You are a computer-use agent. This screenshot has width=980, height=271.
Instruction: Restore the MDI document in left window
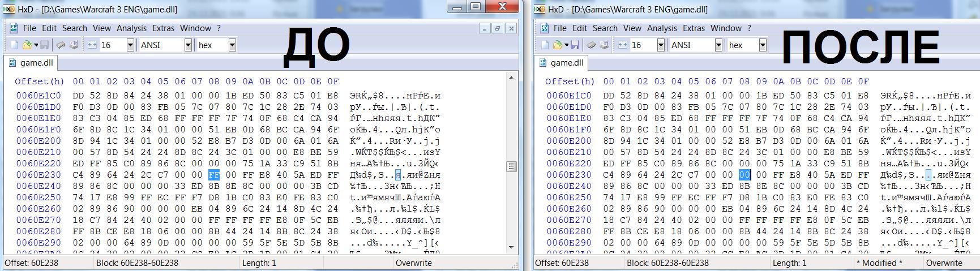[497, 28]
